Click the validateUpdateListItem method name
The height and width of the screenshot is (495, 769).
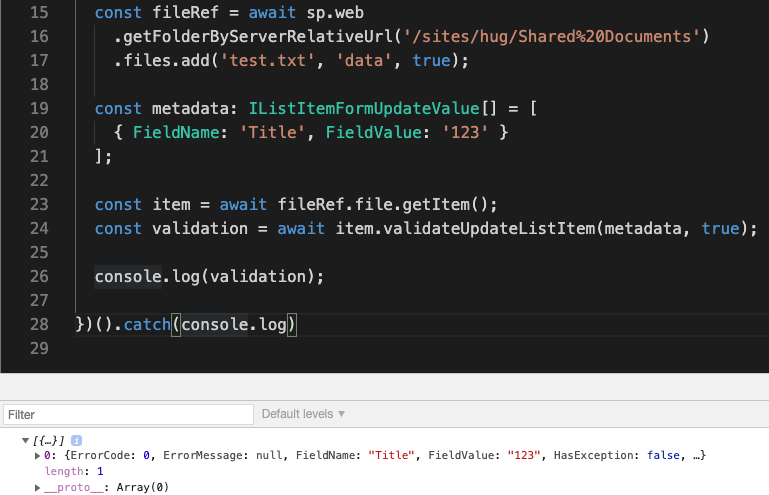point(489,229)
